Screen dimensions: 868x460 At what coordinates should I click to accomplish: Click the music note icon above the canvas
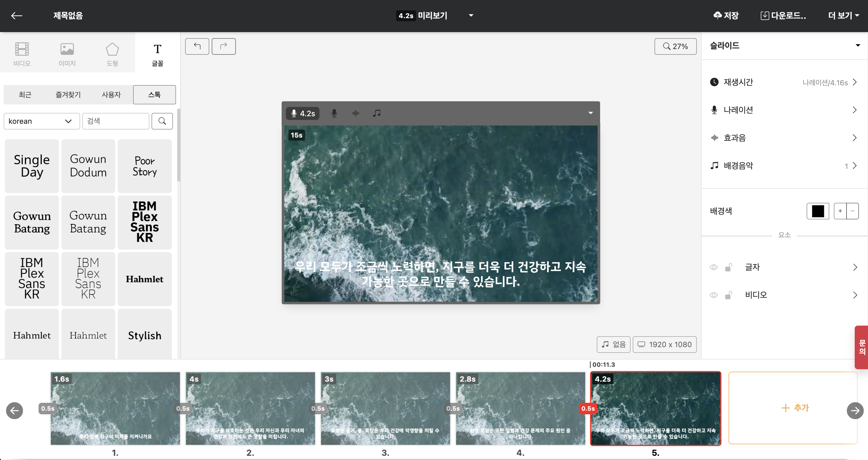tap(377, 113)
